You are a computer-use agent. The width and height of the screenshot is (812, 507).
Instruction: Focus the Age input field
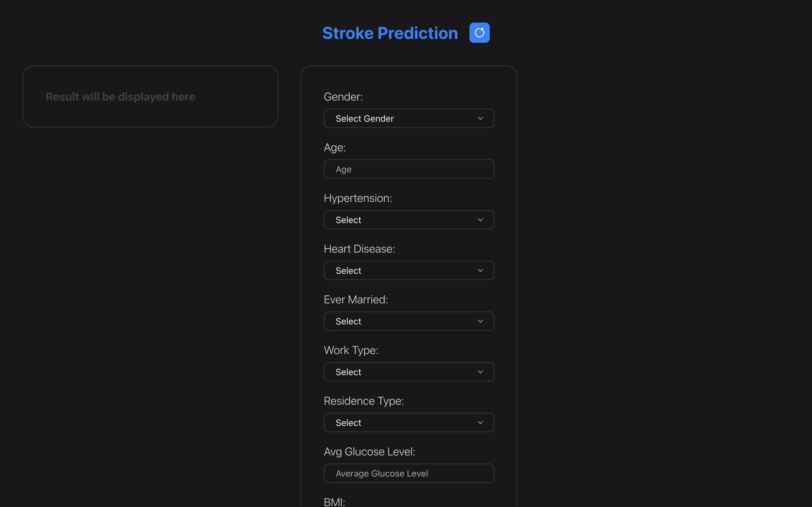point(408,169)
